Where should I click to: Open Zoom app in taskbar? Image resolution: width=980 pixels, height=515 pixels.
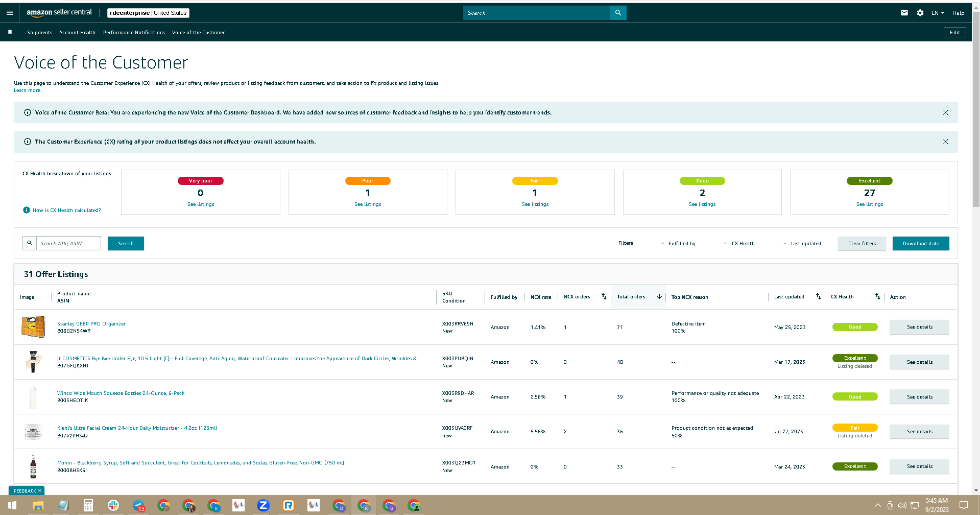pyautogui.click(x=263, y=505)
